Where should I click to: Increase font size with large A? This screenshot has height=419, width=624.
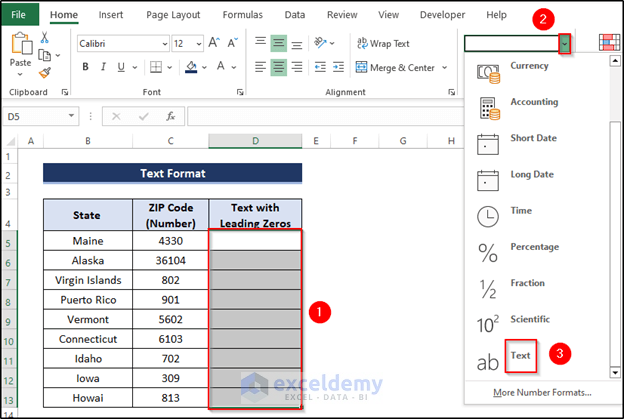coord(214,43)
